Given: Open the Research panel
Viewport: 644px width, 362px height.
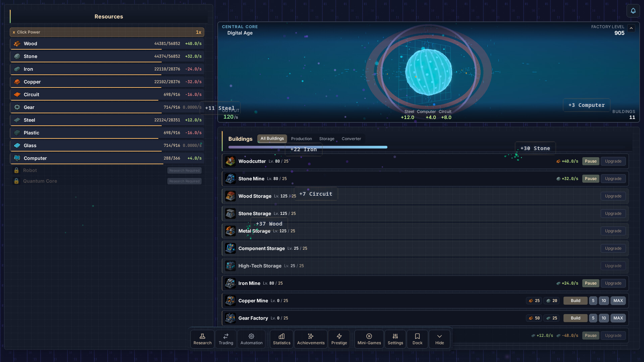Looking at the screenshot, I should point(203,339).
